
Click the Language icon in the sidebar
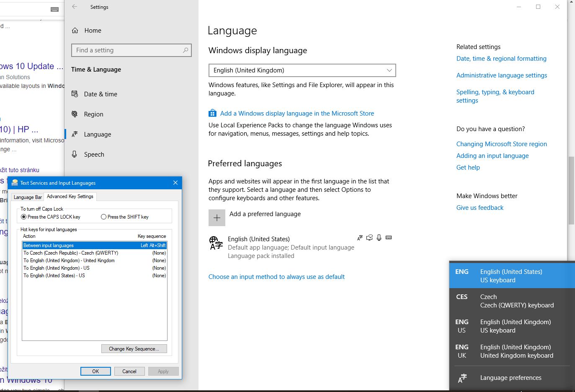[75, 134]
